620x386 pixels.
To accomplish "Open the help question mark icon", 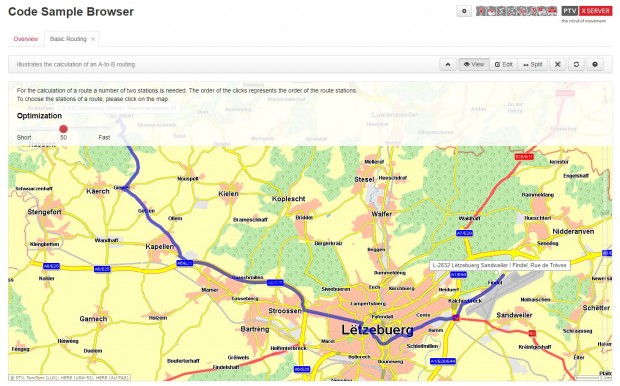I will click(595, 64).
